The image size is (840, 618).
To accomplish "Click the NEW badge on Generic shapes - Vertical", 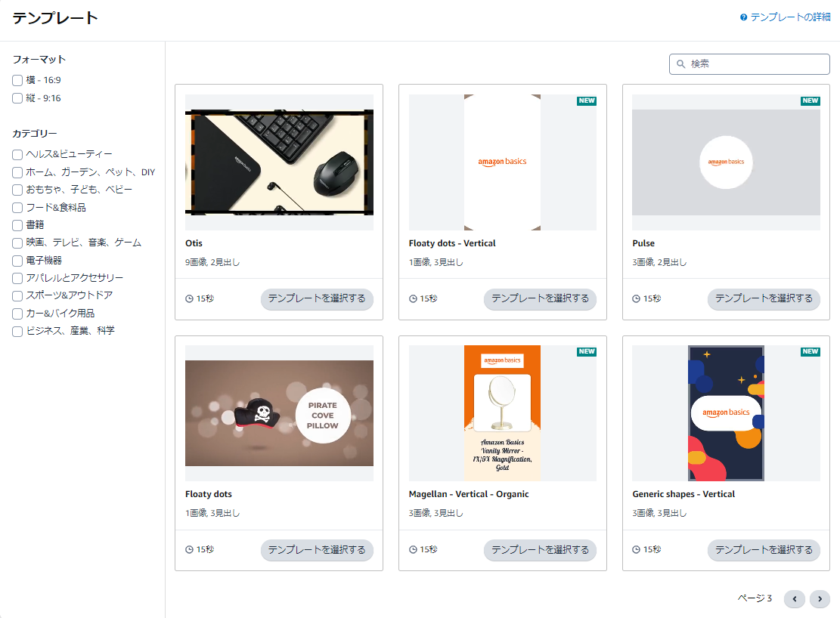I will 810,352.
